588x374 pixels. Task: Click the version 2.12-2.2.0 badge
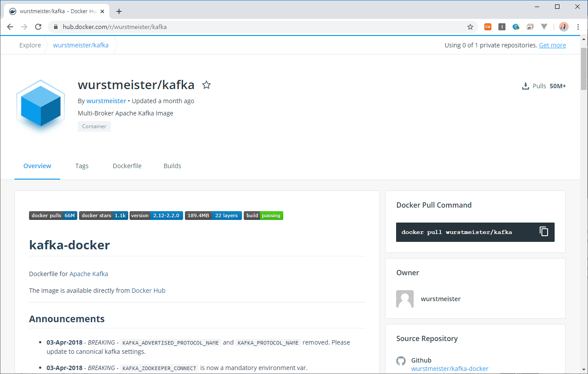click(156, 216)
